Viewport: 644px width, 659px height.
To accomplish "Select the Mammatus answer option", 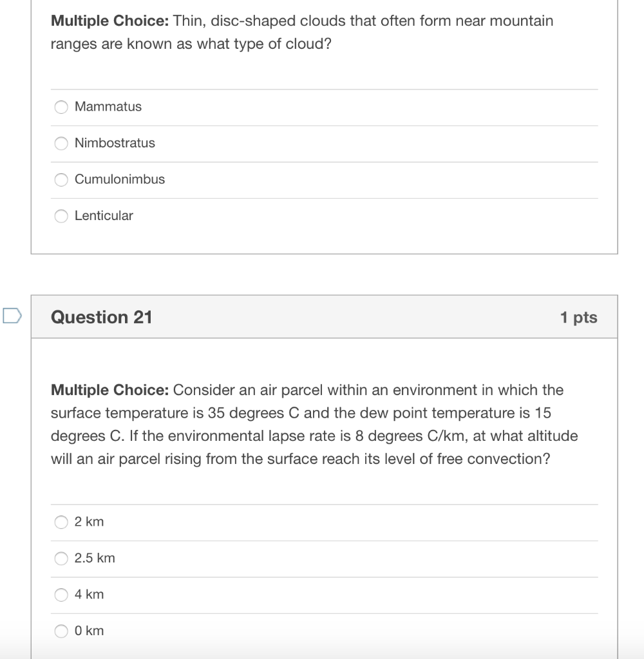I will click(x=61, y=107).
